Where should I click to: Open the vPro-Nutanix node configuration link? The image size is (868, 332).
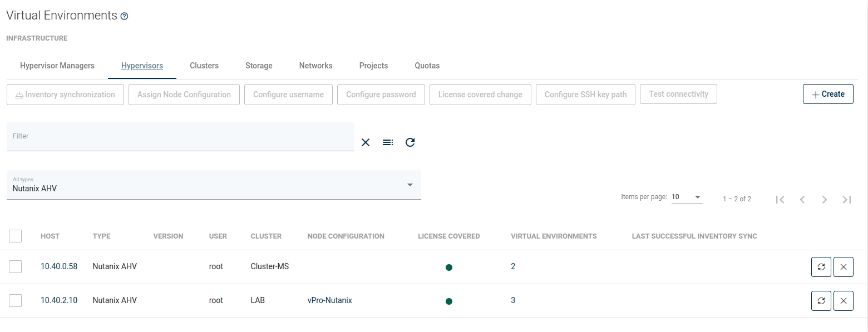click(x=329, y=300)
